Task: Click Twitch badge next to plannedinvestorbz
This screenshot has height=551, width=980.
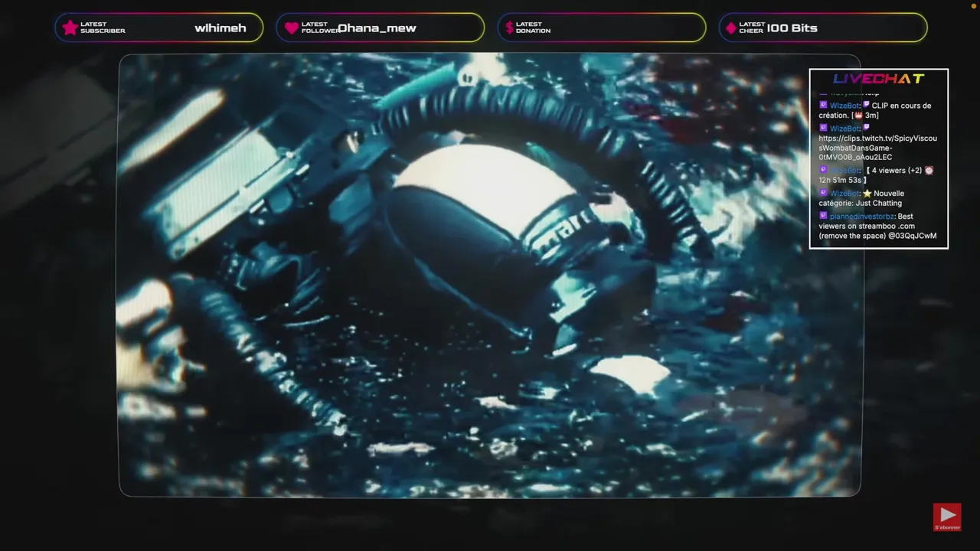Action: pyautogui.click(x=823, y=216)
